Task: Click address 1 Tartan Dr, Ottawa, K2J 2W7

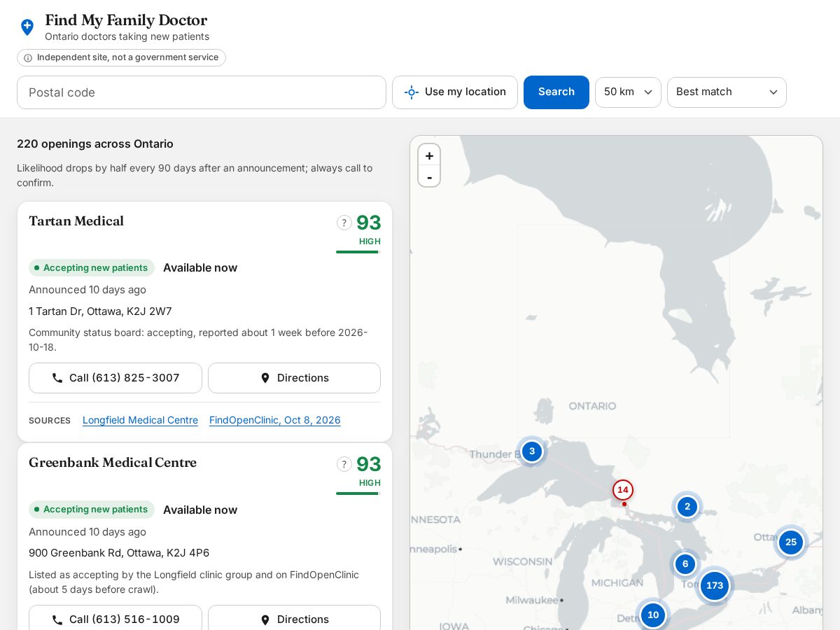Action: tap(100, 311)
